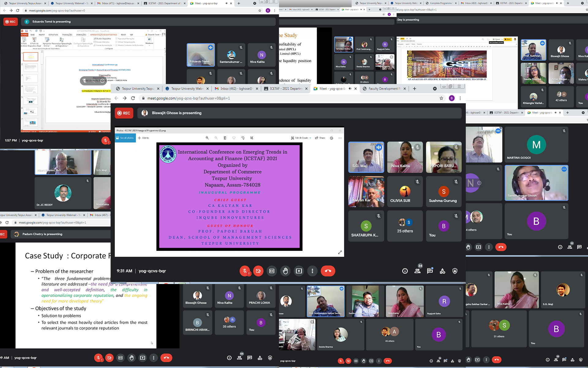Toggle Reproduzir Narrações checkbox in PowerPoint
The width and height of the screenshot is (588, 368).
(125, 39)
